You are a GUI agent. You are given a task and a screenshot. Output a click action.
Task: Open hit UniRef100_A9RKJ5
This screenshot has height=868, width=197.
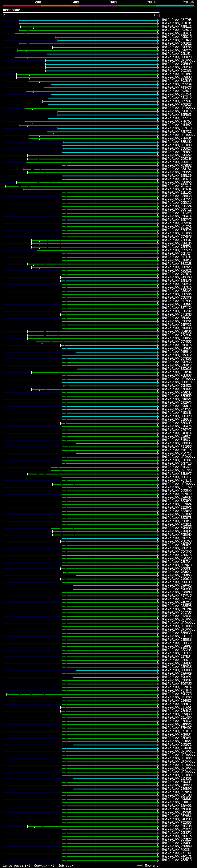pyautogui.click(x=176, y=37)
